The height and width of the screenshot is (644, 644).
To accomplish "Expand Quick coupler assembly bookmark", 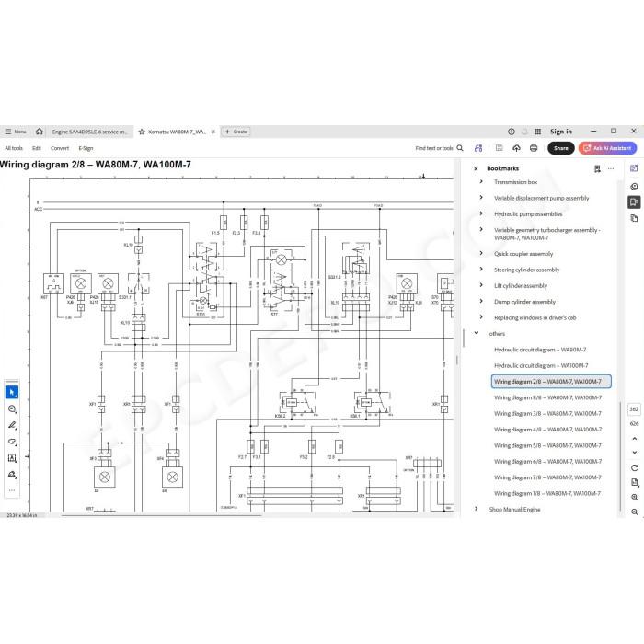I will 481,253.
